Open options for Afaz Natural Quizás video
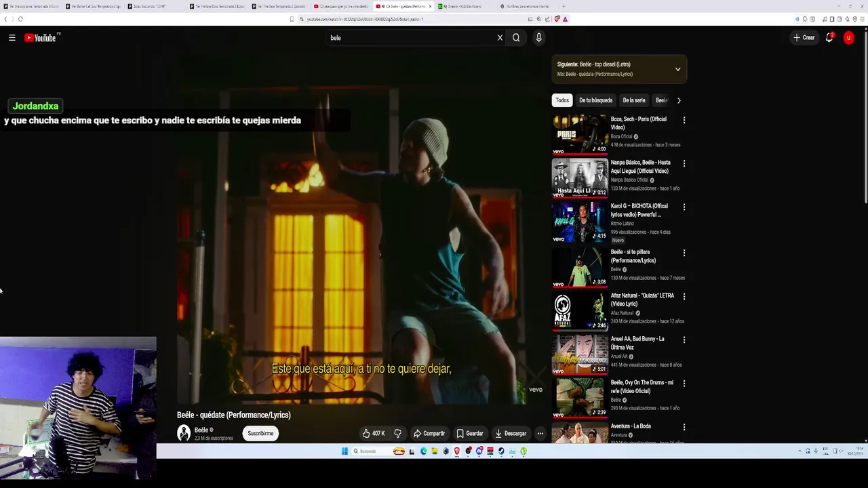The height and width of the screenshot is (488, 868). coord(684,296)
